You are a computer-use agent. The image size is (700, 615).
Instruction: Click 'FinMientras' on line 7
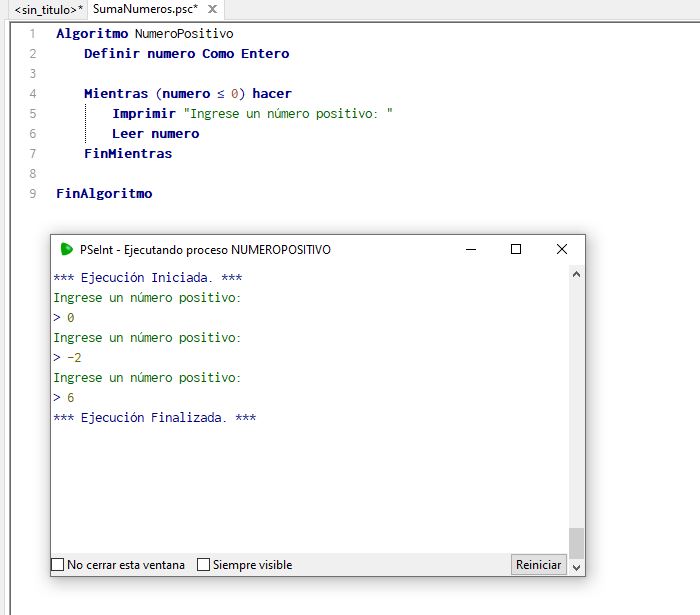tap(128, 154)
